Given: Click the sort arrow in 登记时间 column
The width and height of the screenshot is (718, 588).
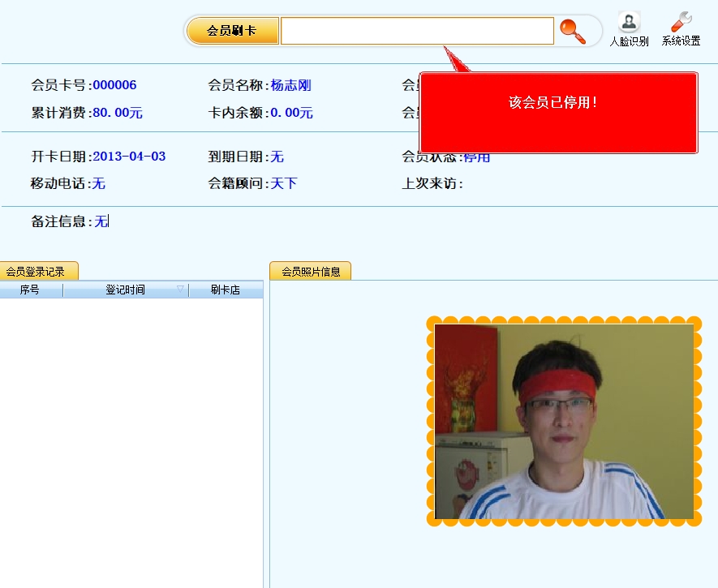Looking at the screenshot, I should (180, 289).
